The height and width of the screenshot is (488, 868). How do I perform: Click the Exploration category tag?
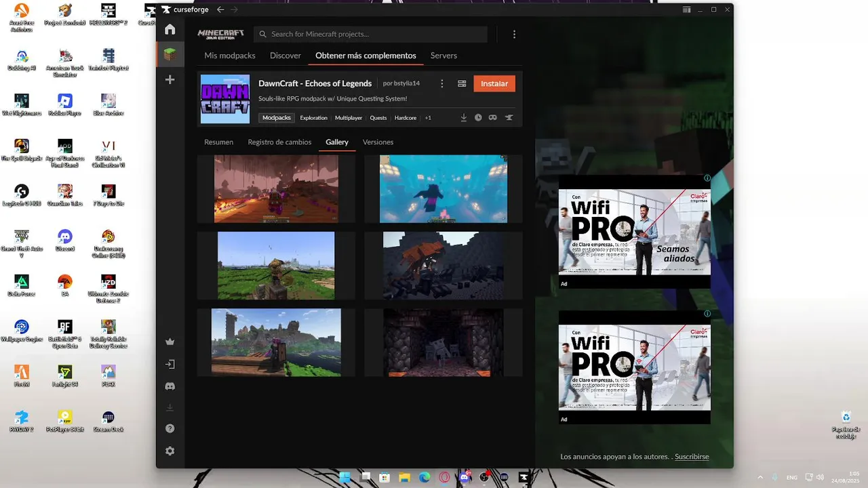pos(313,118)
